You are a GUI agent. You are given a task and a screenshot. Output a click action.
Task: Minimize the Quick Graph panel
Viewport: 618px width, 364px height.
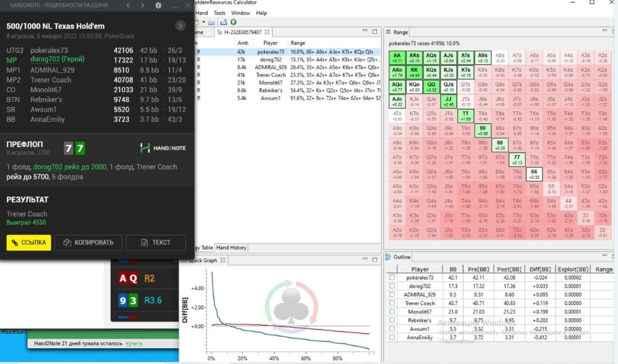[365, 259]
